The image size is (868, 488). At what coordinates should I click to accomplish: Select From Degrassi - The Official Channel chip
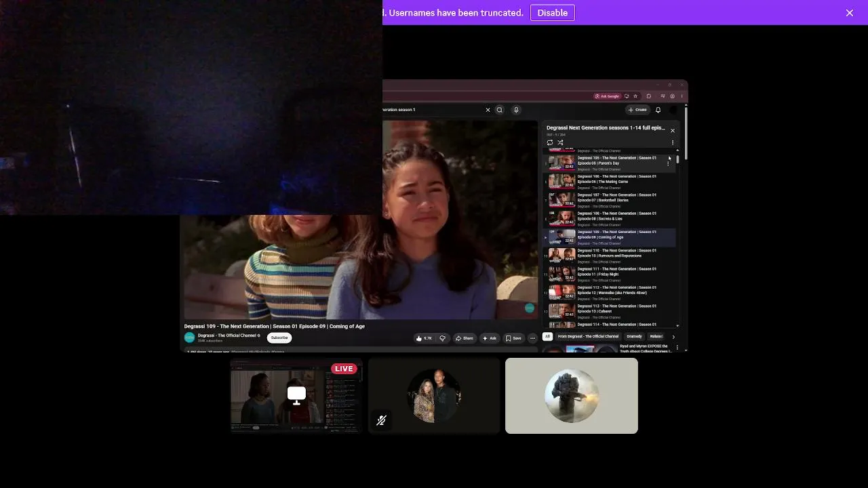tap(589, 336)
